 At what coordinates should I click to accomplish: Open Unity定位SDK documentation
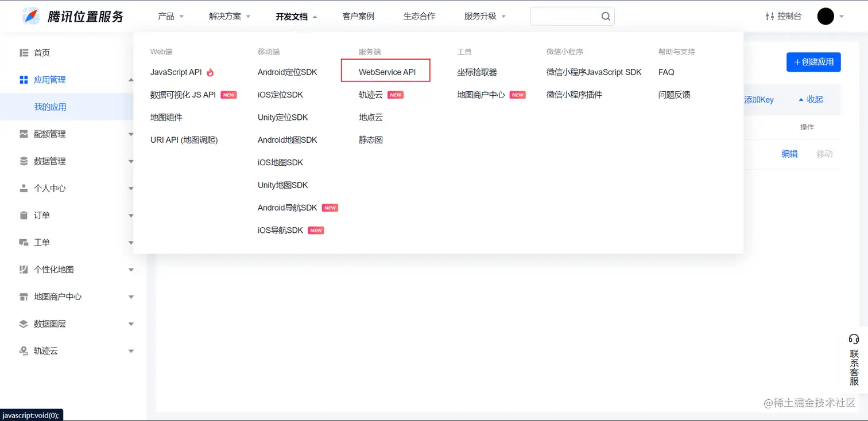tap(282, 118)
